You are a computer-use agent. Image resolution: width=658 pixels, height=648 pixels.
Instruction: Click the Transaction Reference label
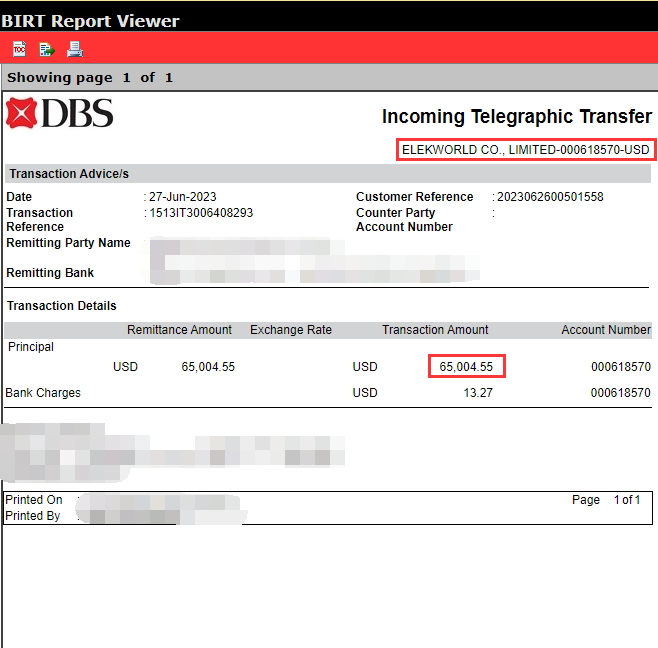coord(39,219)
